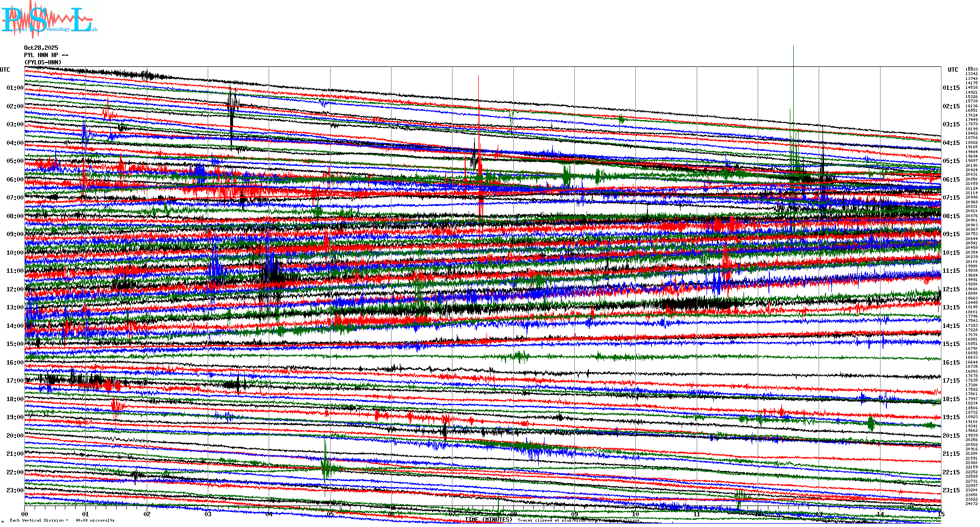Click the TIME (MINUTES) axis title
The image size is (980, 527).
[488, 520]
